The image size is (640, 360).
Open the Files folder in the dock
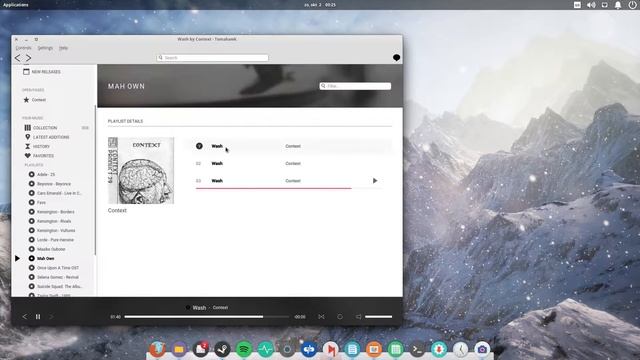tap(179, 349)
